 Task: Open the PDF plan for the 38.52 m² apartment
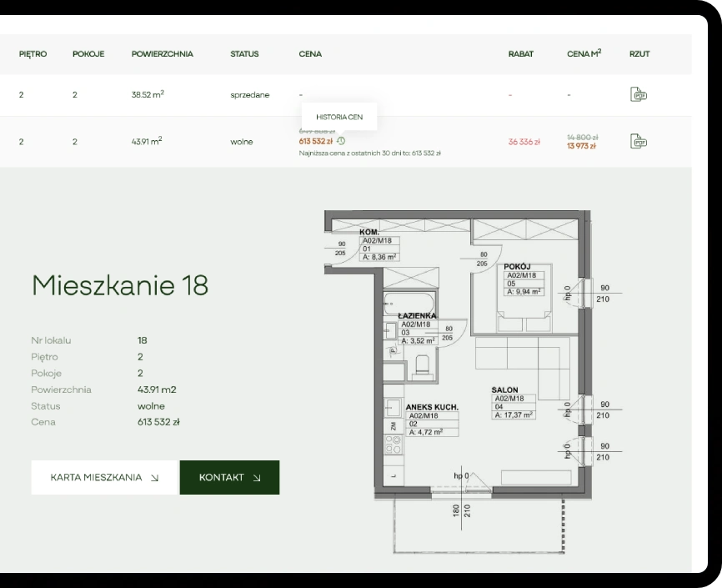point(639,95)
